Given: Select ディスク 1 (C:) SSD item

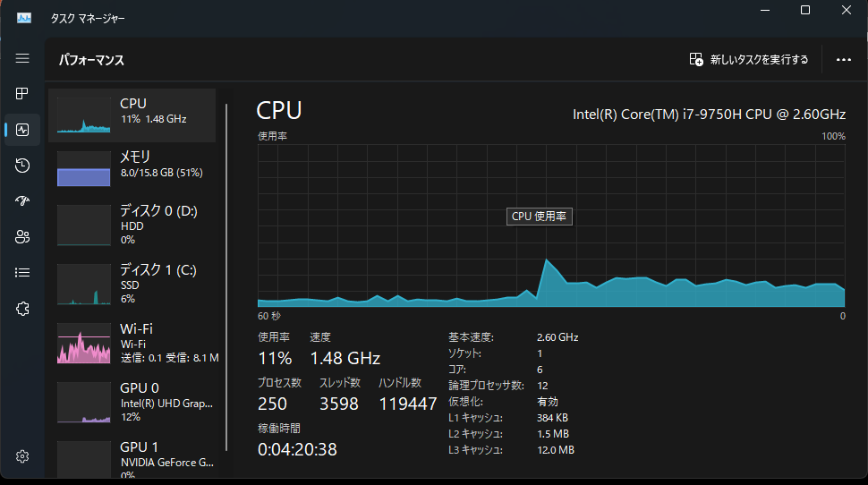Looking at the screenshot, I should (x=132, y=284).
